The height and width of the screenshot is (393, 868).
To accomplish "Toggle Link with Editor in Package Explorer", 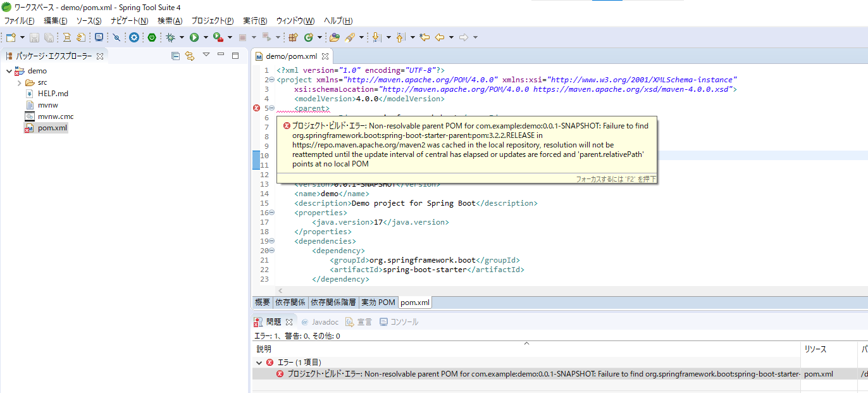I will pyautogui.click(x=190, y=56).
